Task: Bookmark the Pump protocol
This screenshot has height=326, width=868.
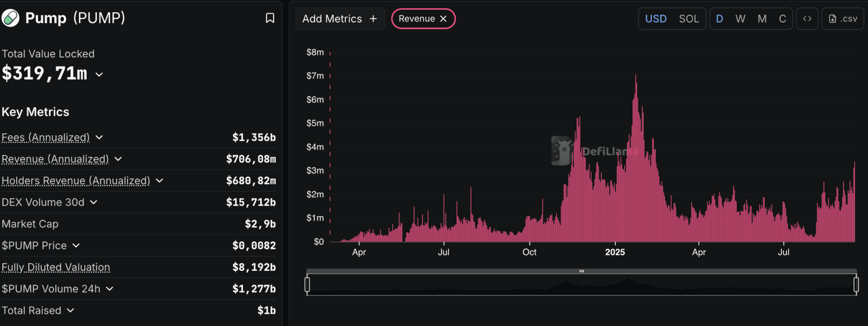Action: pyautogui.click(x=270, y=18)
